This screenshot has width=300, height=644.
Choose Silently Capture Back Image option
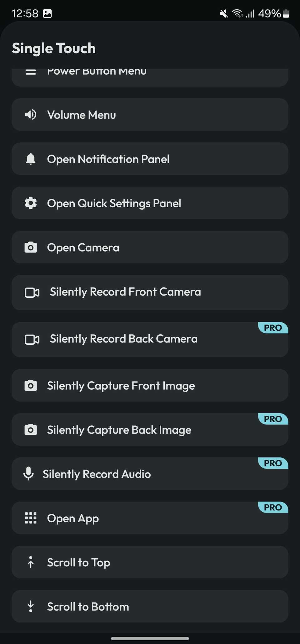119,430
